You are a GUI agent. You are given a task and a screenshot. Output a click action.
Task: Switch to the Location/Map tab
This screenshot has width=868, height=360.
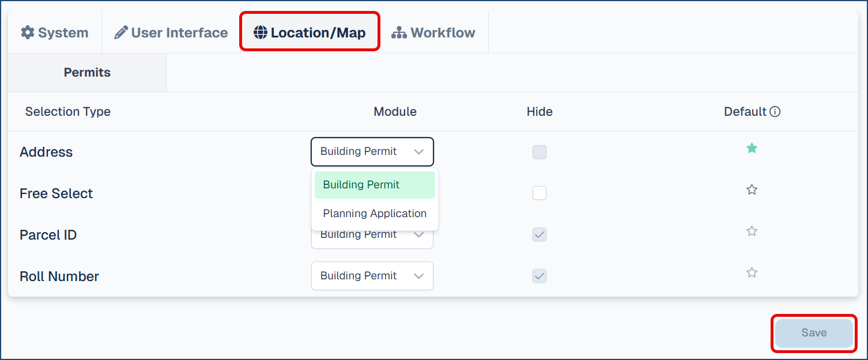(x=310, y=33)
